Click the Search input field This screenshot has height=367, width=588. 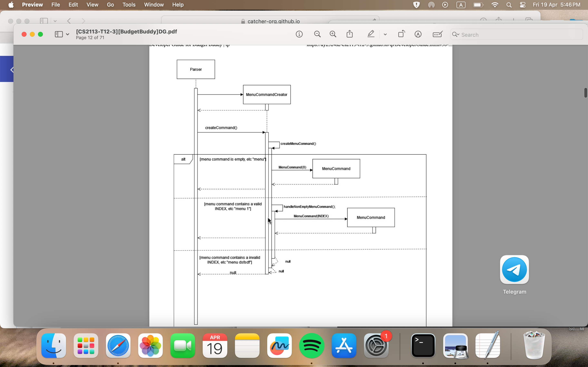pyautogui.click(x=520, y=35)
